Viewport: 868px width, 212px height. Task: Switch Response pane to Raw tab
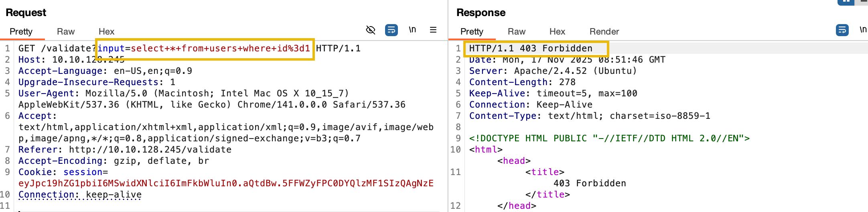[517, 31]
